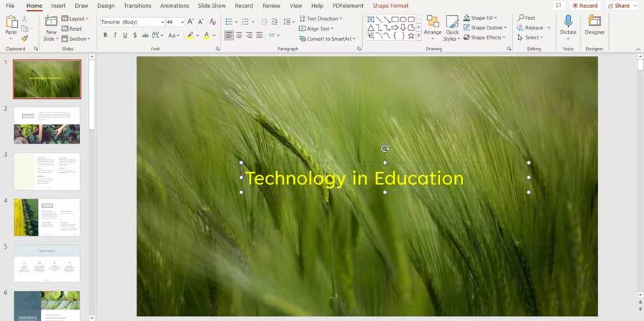Screen dimensions: 644x321
Task: Click the Increase List Level icon
Action: click(274, 21)
